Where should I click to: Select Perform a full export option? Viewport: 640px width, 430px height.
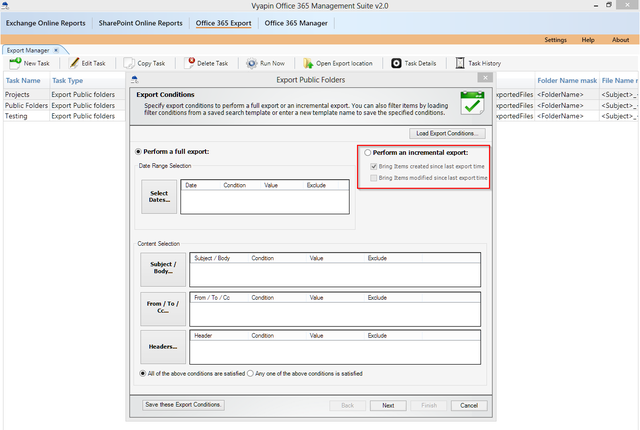pos(138,152)
